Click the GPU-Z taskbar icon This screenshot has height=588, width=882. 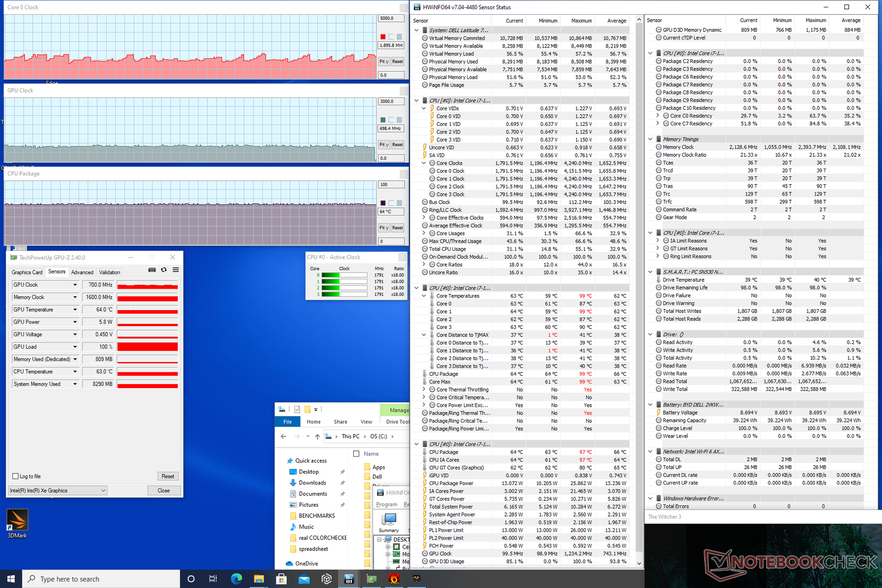click(371, 579)
